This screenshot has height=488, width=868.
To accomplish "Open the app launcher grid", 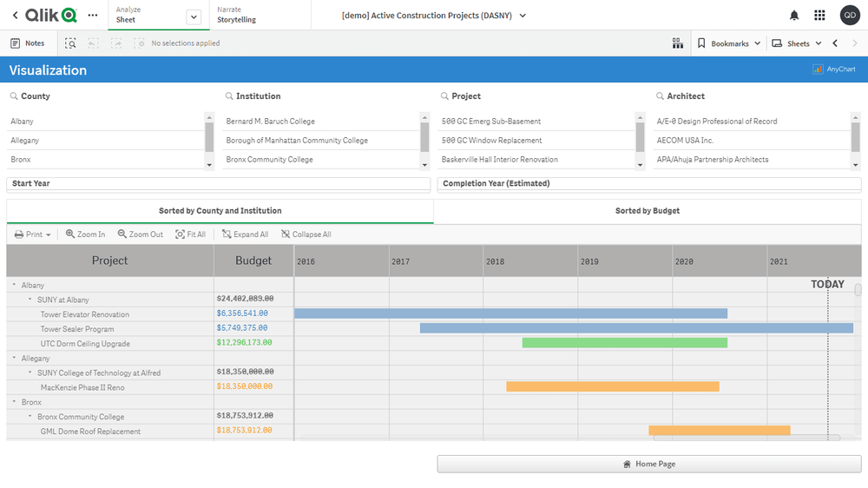I will pyautogui.click(x=819, y=16).
